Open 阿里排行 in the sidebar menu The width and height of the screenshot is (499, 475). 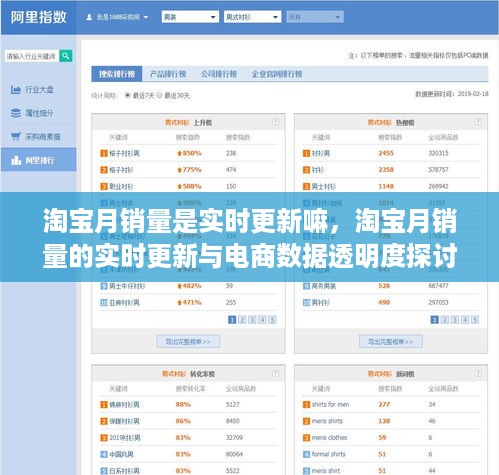click(39, 160)
